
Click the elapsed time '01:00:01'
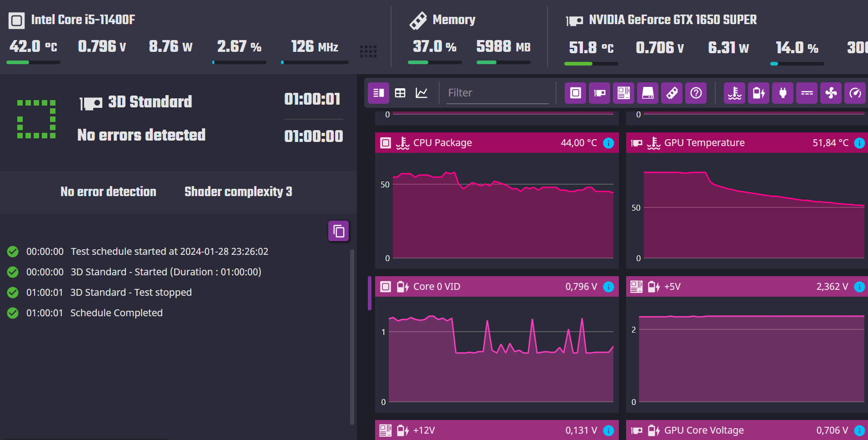tap(312, 99)
